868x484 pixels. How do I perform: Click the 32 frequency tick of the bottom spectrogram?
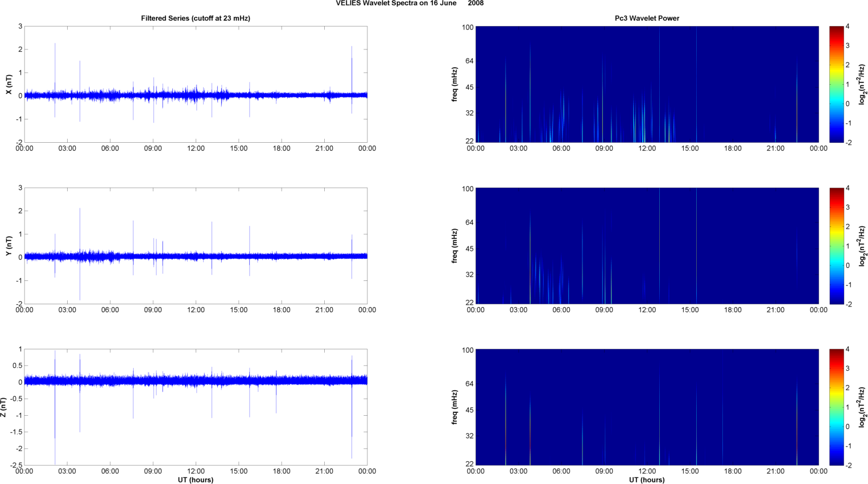coord(469,436)
